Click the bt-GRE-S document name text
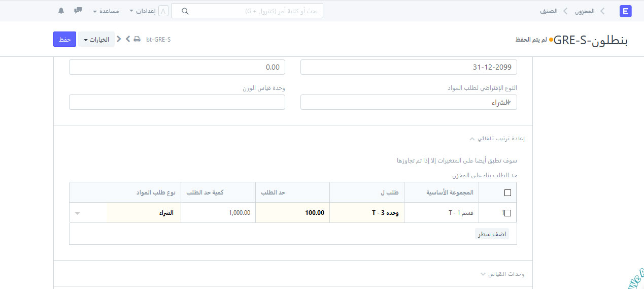This screenshot has height=289, width=644. [158, 39]
